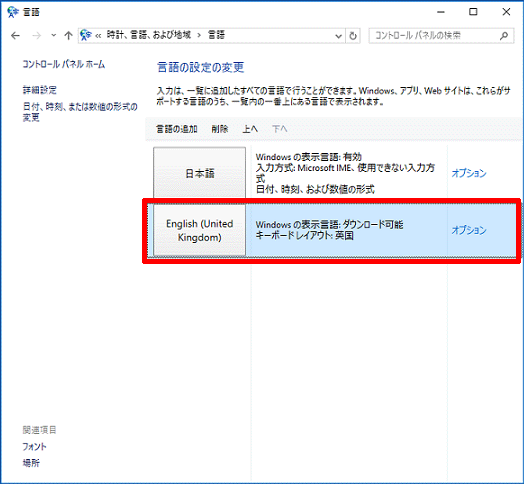The width and height of the screenshot is (524, 484).
Task: Open the フォント related link
Action: tap(34, 447)
